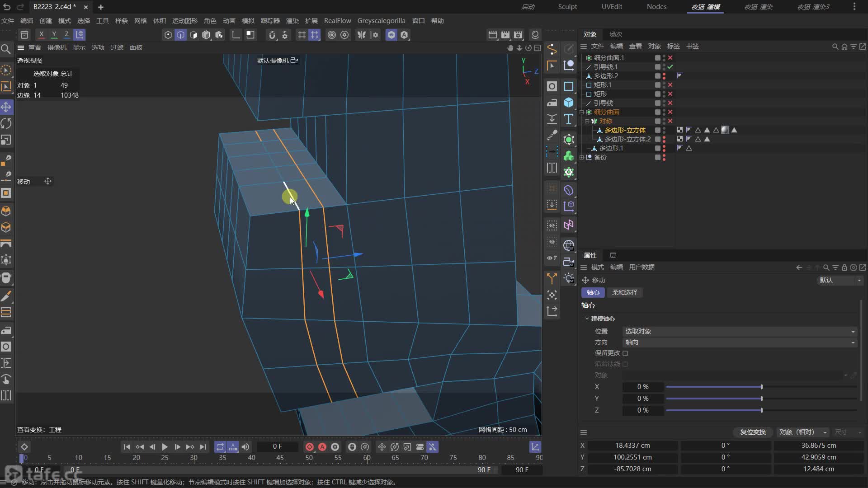Click the search icon in objects panel
Image resolution: width=868 pixels, height=488 pixels.
[835, 47]
